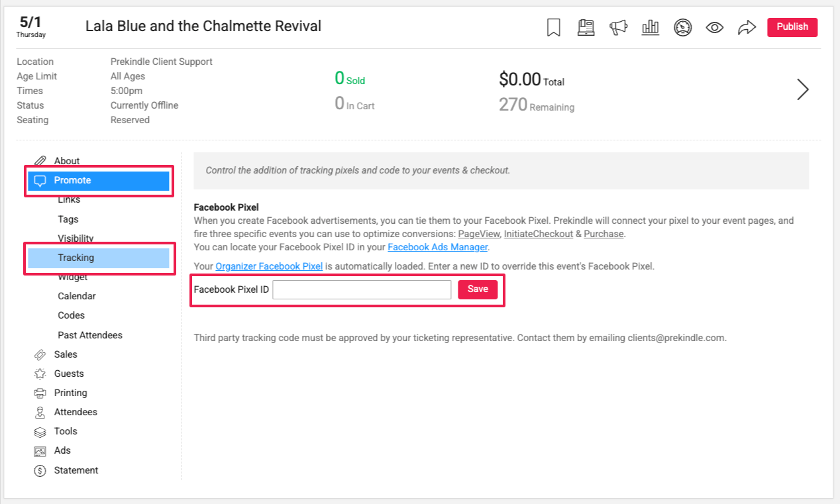Viewport: 840px width, 504px height.
Task: Click the speedometer dashboard icon
Action: (682, 27)
